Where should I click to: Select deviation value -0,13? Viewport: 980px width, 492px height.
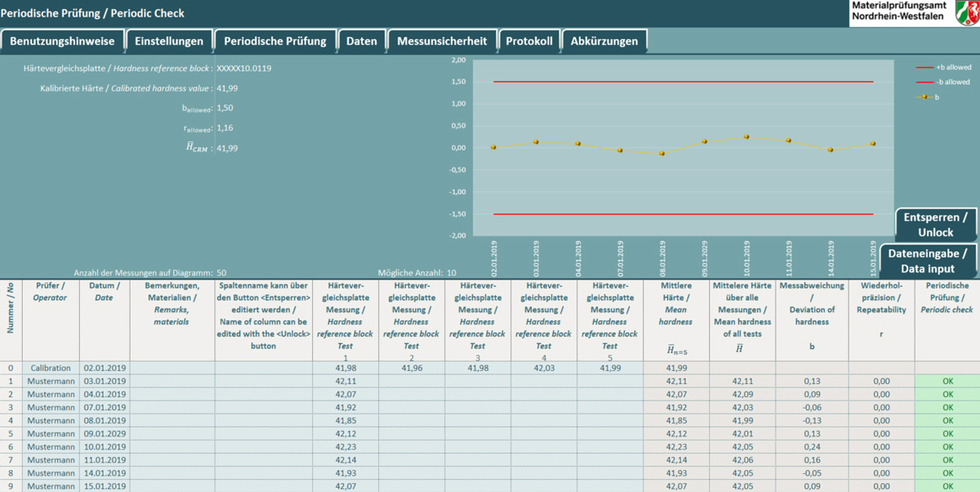pyautogui.click(x=812, y=421)
